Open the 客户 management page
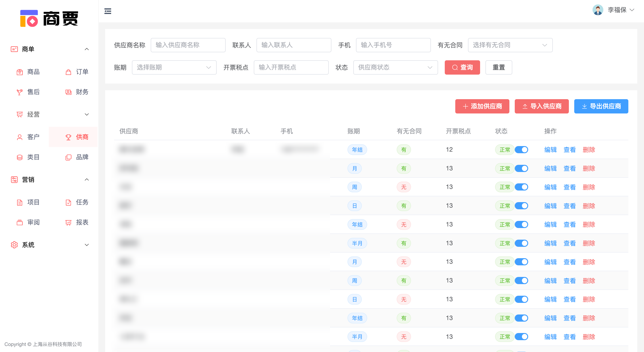 (33, 137)
